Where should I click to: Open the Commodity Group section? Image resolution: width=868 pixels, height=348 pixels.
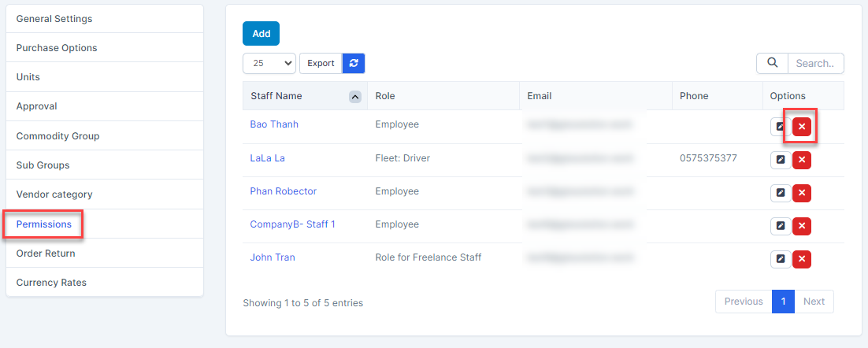57,136
